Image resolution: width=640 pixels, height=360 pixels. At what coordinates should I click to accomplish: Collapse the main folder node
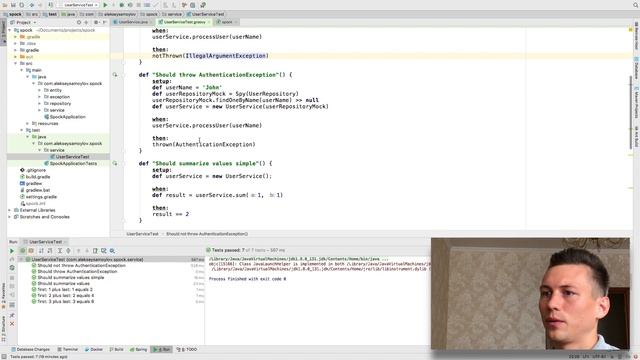22,70
